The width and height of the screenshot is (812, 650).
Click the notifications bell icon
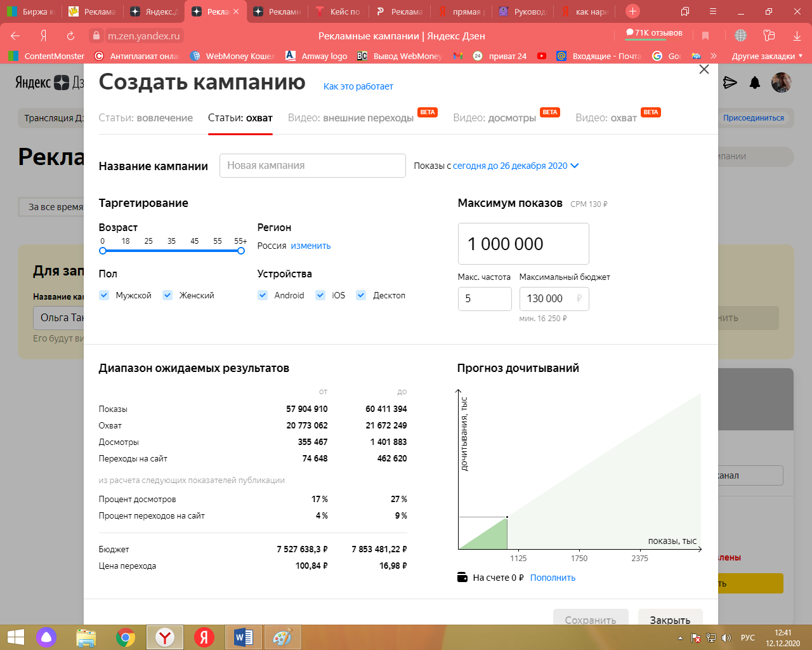[x=755, y=83]
